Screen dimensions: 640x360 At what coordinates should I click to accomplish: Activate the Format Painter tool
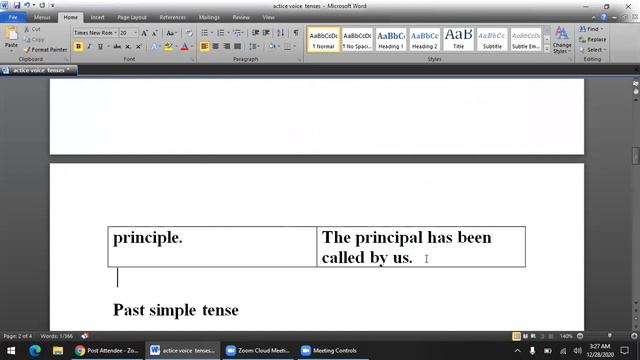45,49
